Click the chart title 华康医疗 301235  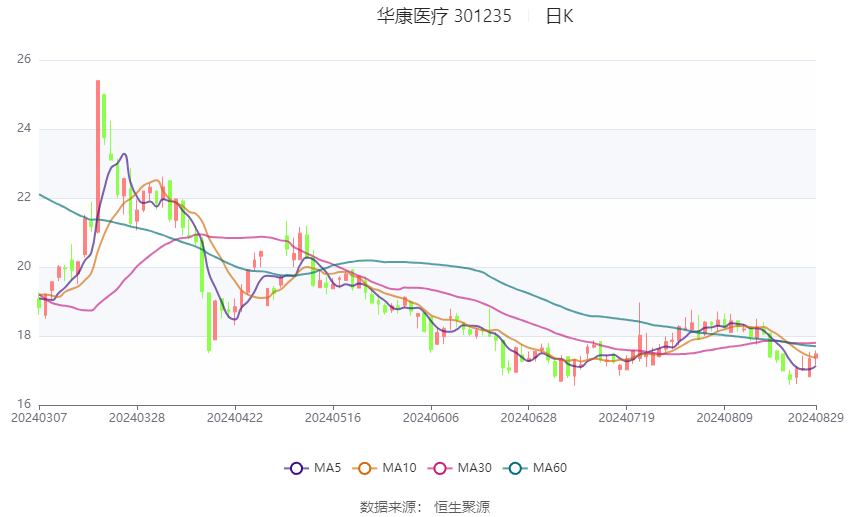pyautogui.click(x=444, y=16)
